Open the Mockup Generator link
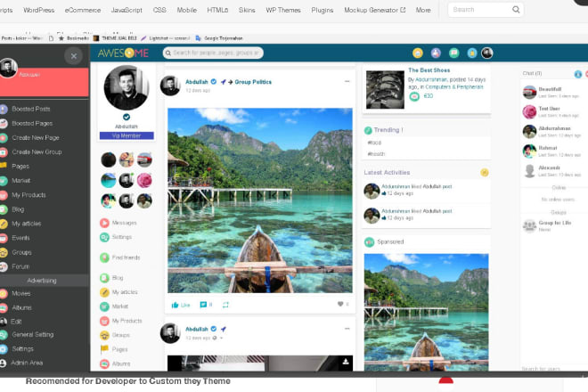 [374, 10]
